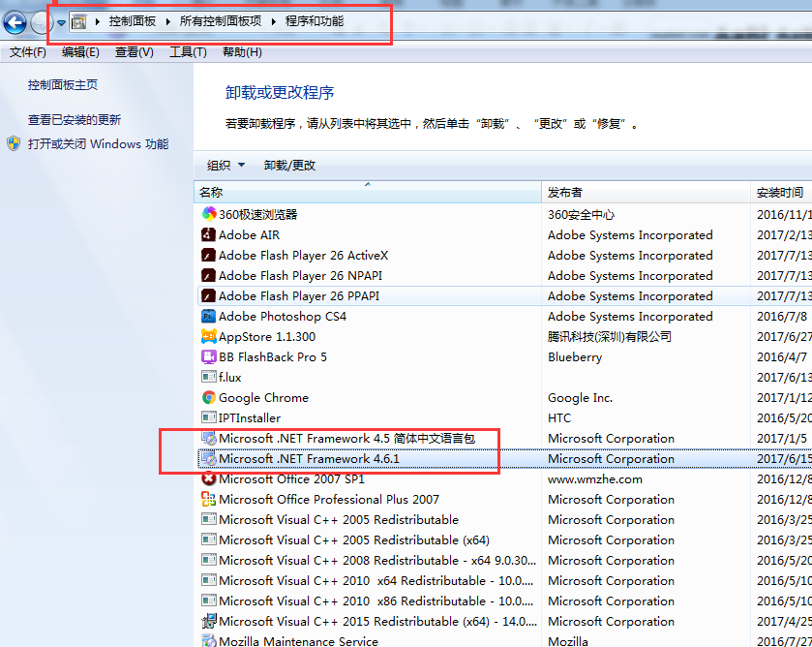Viewport: 812px width, 647px height.
Task: Open the 文件(F) menu
Action: click(x=28, y=52)
